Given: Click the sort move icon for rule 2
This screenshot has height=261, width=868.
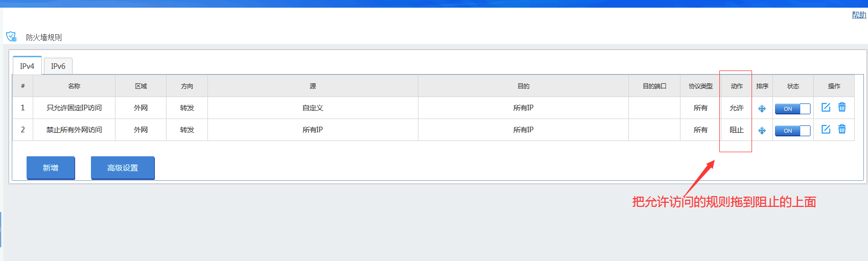Looking at the screenshot, I should tap(762, 130).
